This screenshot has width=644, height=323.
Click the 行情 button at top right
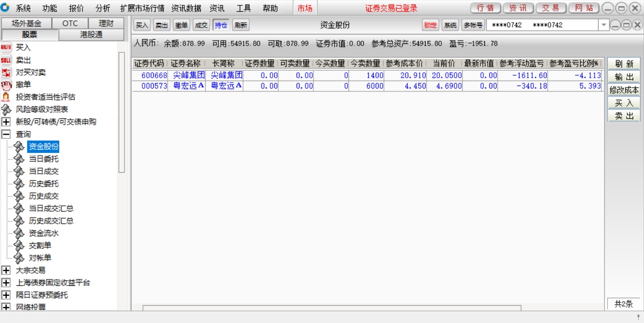click(485, 8)
